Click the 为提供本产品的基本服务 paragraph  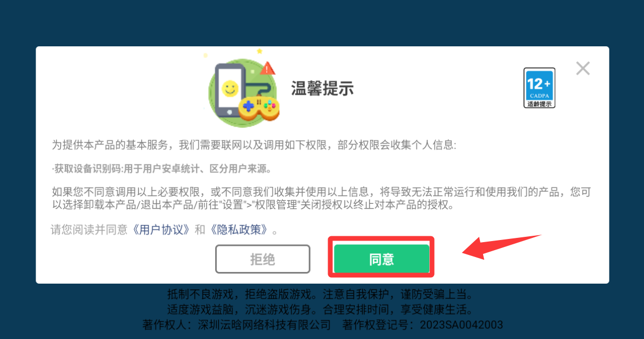coord(254,145)
